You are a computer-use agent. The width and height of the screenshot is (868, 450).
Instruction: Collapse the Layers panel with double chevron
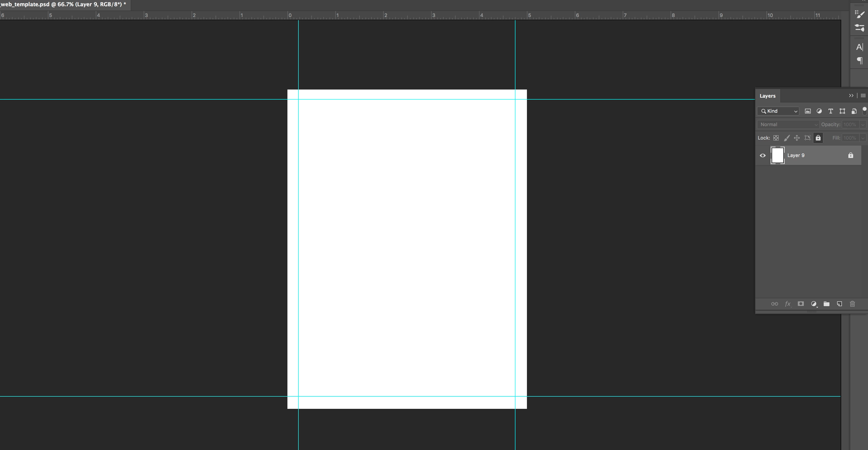point(851,96)
